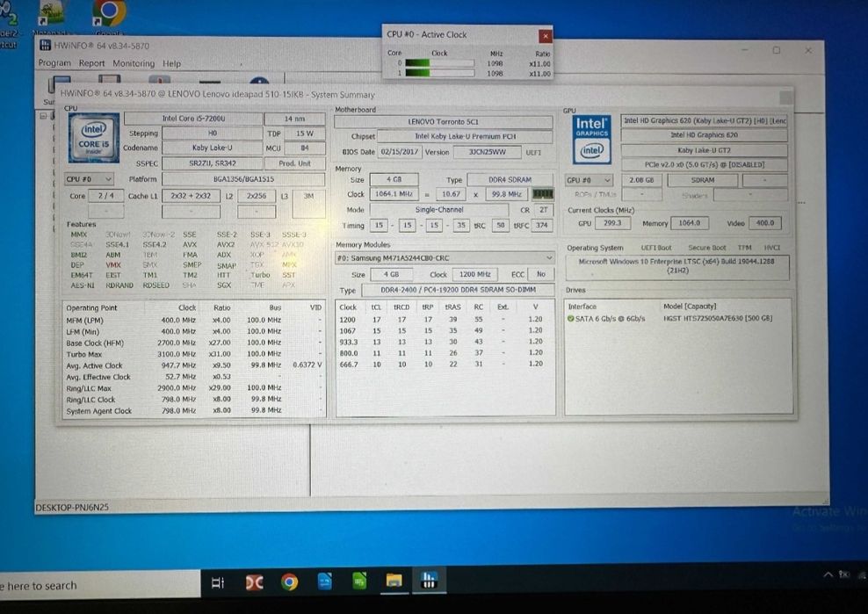The width and height of the screenshot is (868, 614).
Task: Click the DDR4-2400 / PC4-19200 module type field
Action: [458, 290]
